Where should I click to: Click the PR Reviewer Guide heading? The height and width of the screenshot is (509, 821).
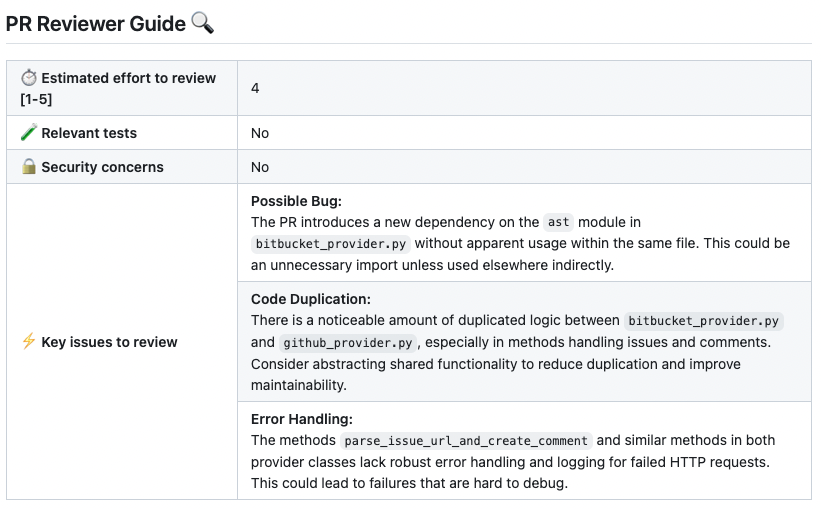click(95, 24)
